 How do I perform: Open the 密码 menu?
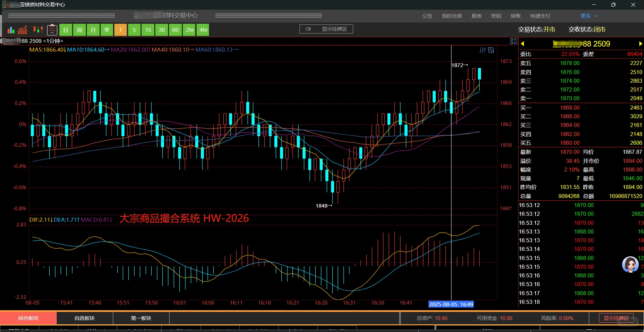click(496, 16)
